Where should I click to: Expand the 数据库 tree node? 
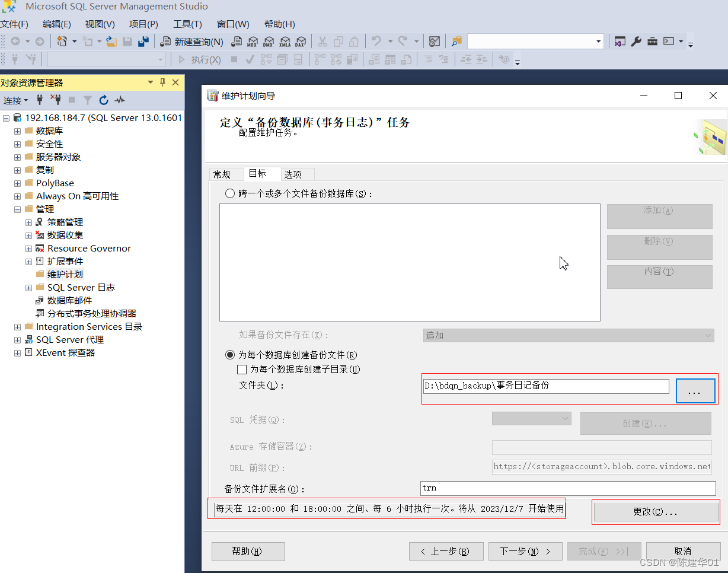(17, 130)
